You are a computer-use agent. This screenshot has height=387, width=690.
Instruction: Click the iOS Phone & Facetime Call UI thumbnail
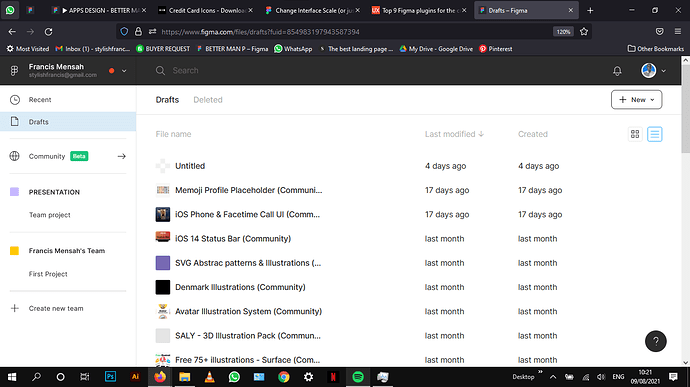(x=162, y=214)
